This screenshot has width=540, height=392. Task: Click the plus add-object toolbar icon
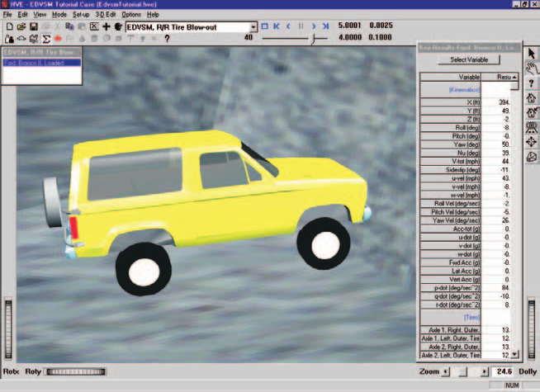(x=106, y=26)
